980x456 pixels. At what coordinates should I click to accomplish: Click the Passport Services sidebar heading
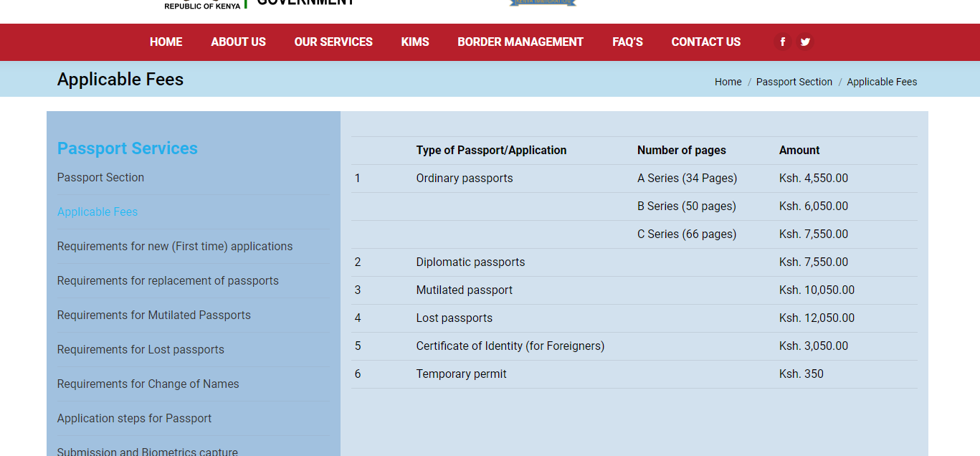pyautogui.click(x=128, y=148)
